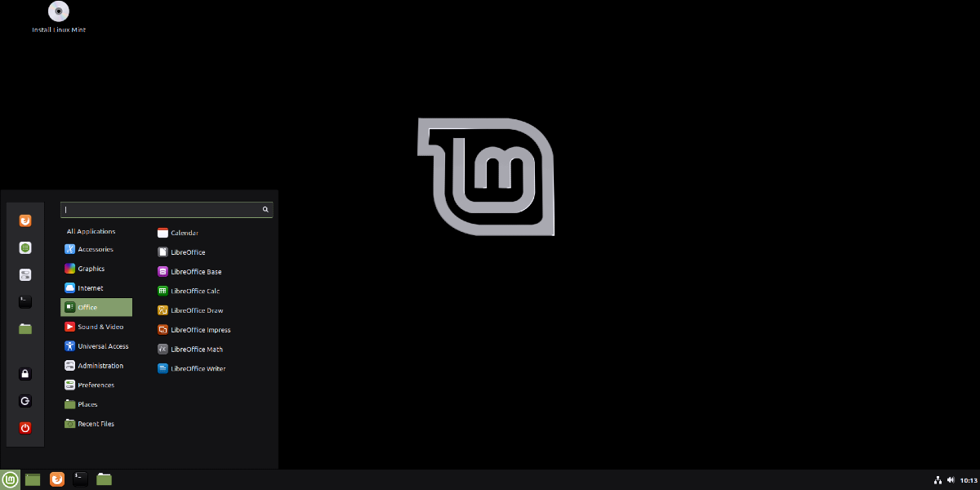The image size is (980, 490).
Task: Open Software Manager in favorites sidebar
Action: click(x=25, y=247)
